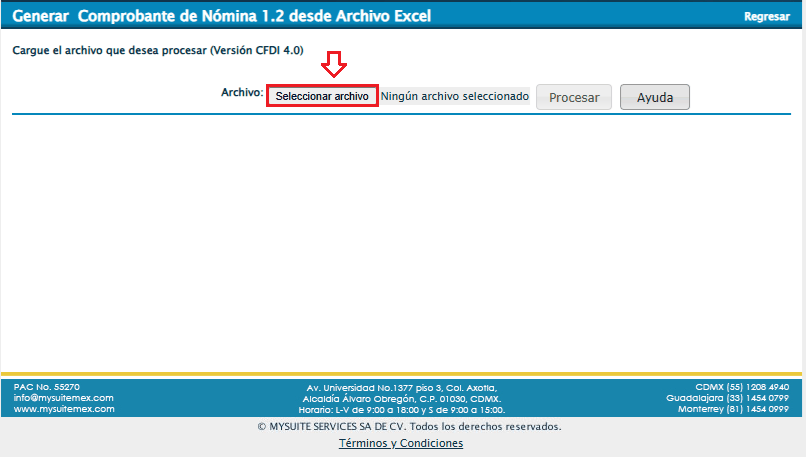The image size is (806, 457).
Task: Click the info@mysuitemex.com email text
Action: pos(64,398)
